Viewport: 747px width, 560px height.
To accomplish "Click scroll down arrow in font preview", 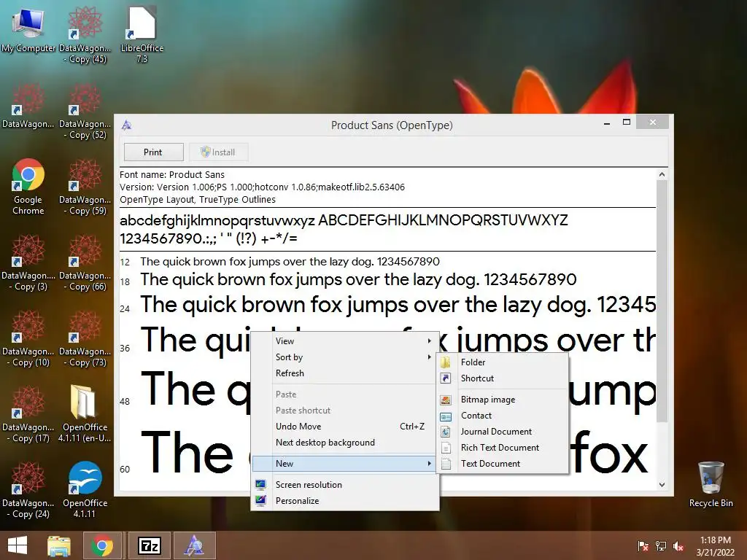I will [662, 485].
